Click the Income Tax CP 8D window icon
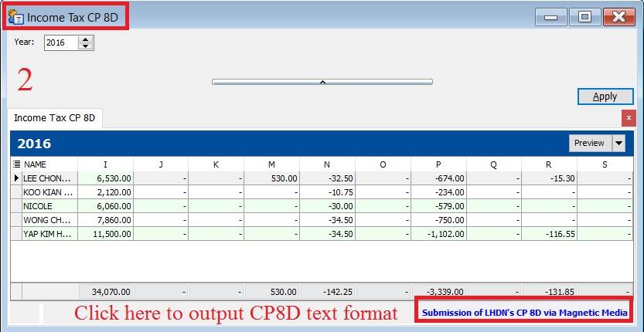Image resolution: width=644 pixels, height=332 pixels. coord(15,18)
